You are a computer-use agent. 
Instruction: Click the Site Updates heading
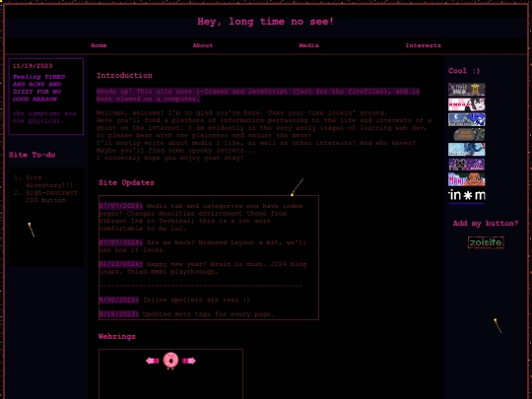click(126, 182)
